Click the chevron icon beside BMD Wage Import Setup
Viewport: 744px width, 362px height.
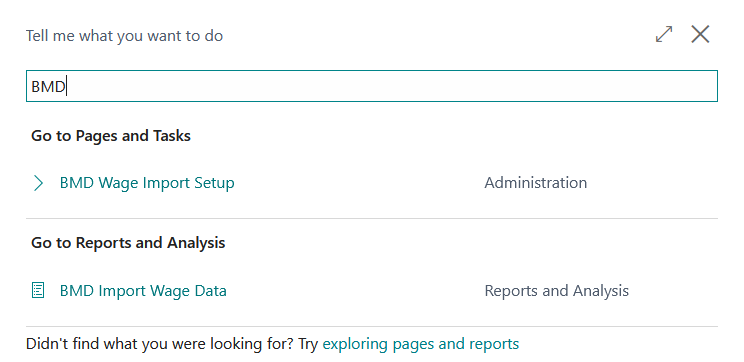[x=38, y=183]
